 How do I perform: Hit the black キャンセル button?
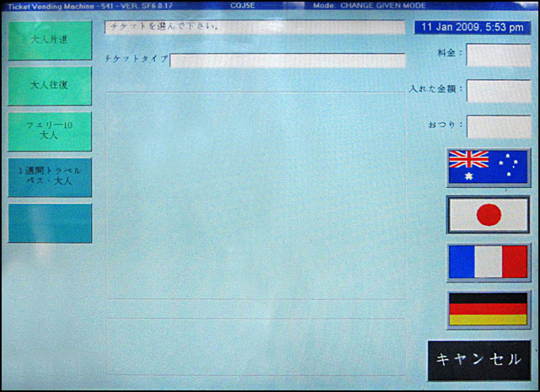click(479, 360)
